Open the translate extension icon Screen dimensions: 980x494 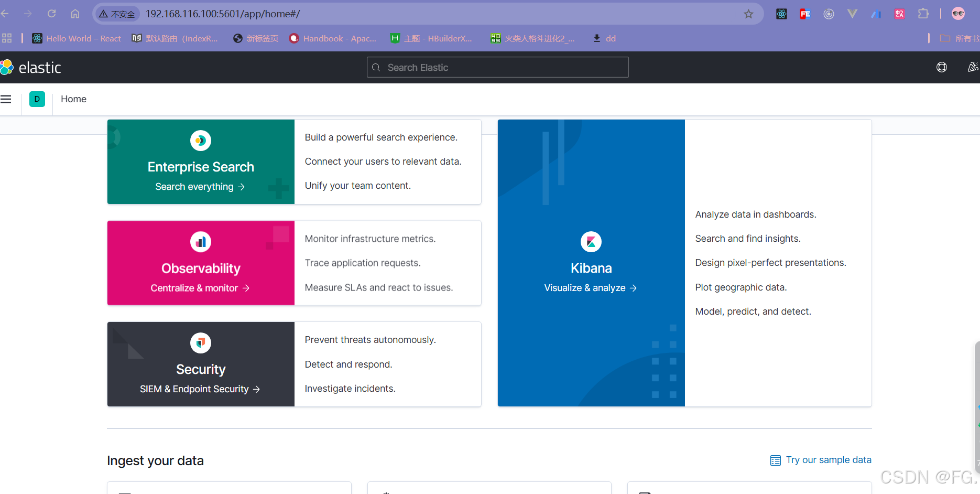point(899,14)
